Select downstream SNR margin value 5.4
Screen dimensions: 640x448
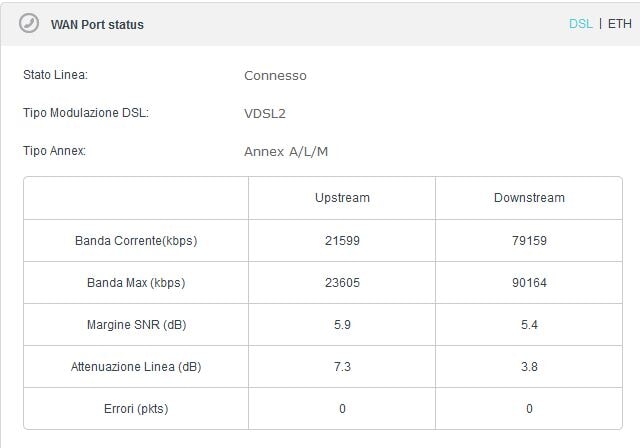[x=529, y=325]
